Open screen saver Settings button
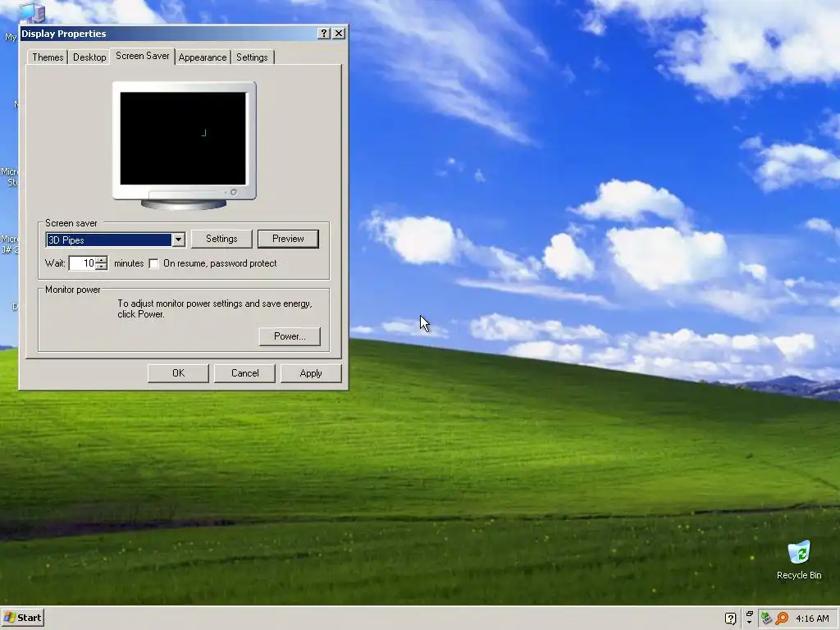 click(221, 239)
